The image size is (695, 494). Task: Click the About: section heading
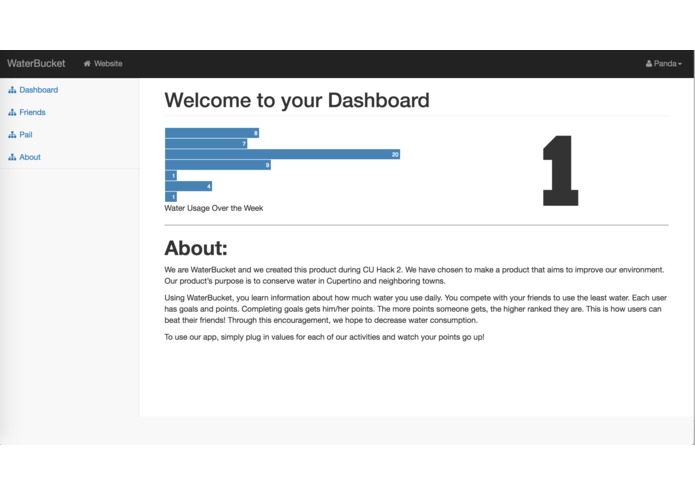[196, 248]
